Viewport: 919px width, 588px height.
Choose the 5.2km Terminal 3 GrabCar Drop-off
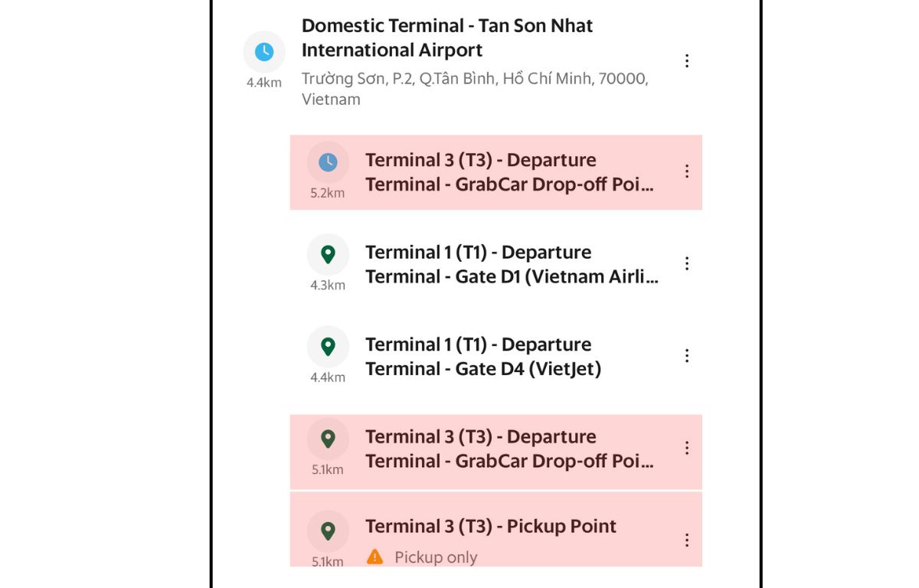click(x=509, y=172)
